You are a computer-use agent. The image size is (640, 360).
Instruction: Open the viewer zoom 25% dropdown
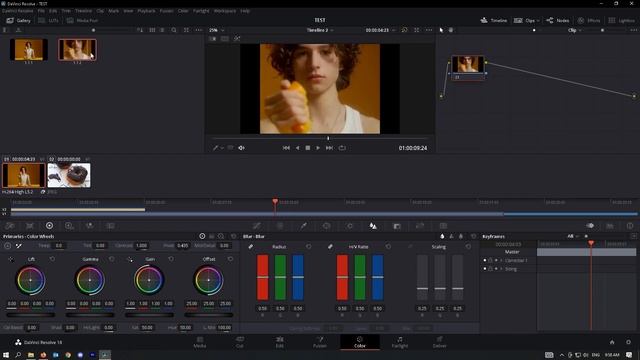[216, 30]
